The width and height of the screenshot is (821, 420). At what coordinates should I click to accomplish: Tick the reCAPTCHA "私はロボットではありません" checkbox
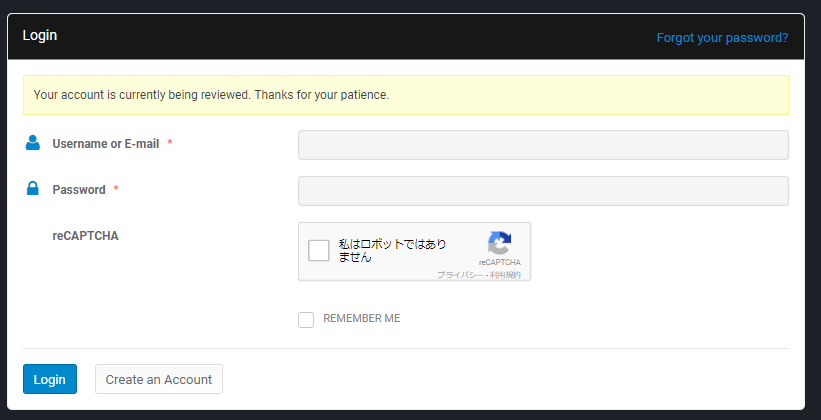pos(319,250)
